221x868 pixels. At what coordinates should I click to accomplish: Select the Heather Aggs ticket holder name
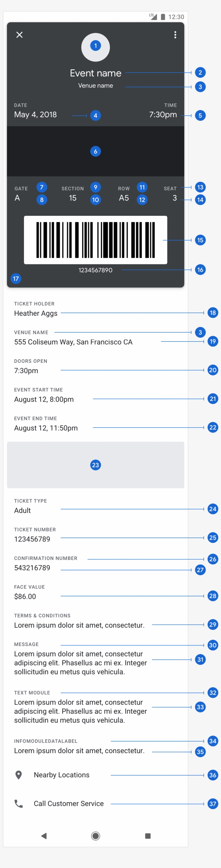[36, 313]
